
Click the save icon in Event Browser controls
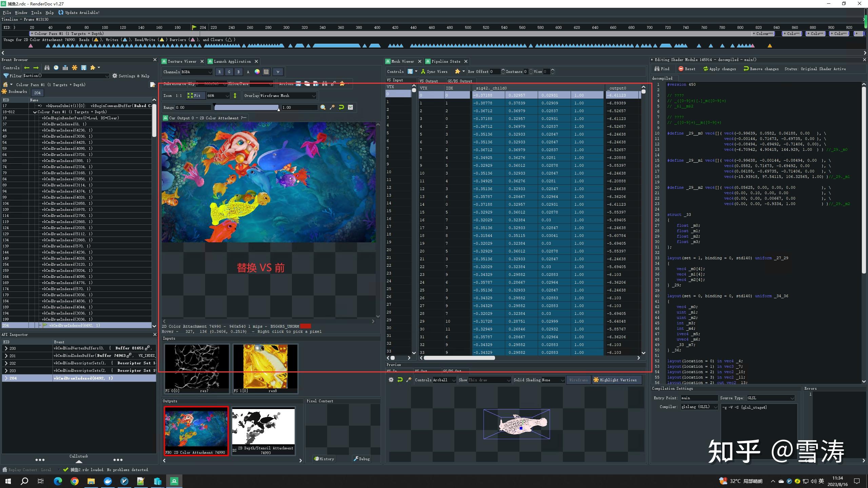[84, 68]
